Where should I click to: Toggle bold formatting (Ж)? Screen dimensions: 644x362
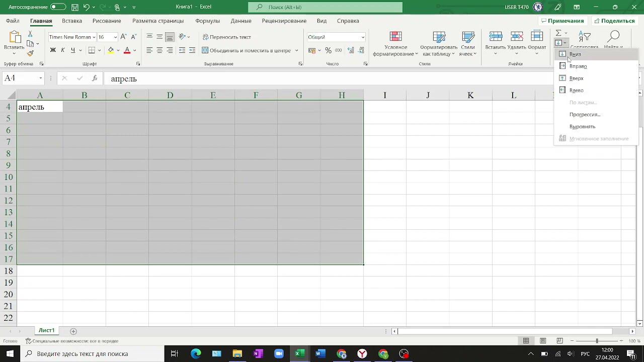click(x=53, y=50)
